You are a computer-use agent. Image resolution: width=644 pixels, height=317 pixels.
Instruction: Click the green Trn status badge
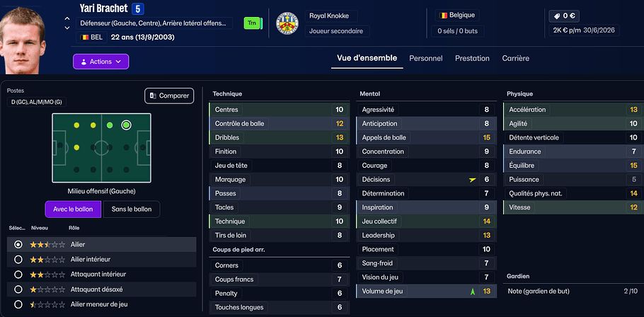(251, 23)
